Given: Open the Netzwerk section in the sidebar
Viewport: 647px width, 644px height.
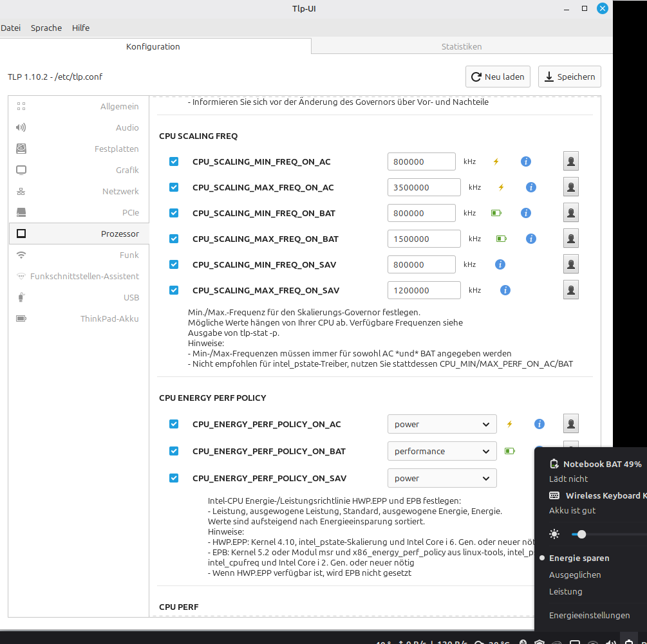Looking at the screenshot, I should (x=79, y=191).
